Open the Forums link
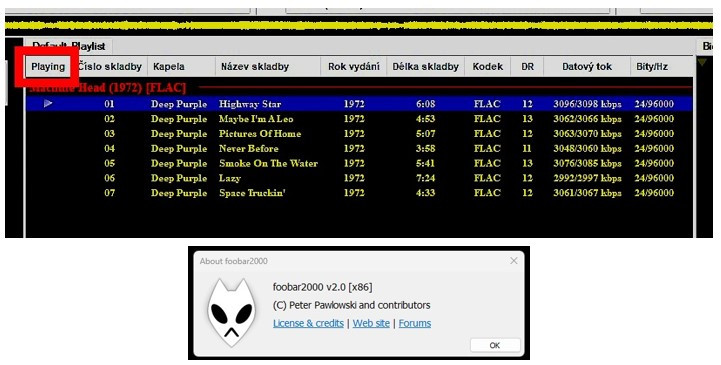This screenshot has height=365, width=721. [415, 323]
